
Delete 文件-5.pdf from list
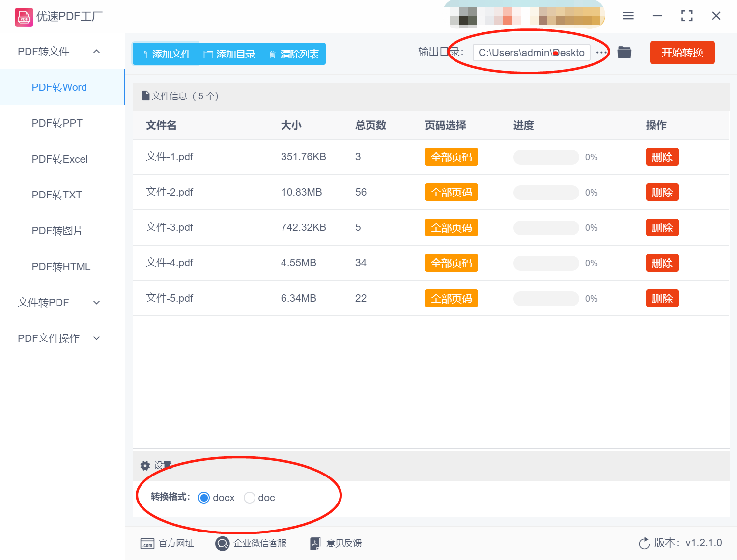click(x=662, y=299)
